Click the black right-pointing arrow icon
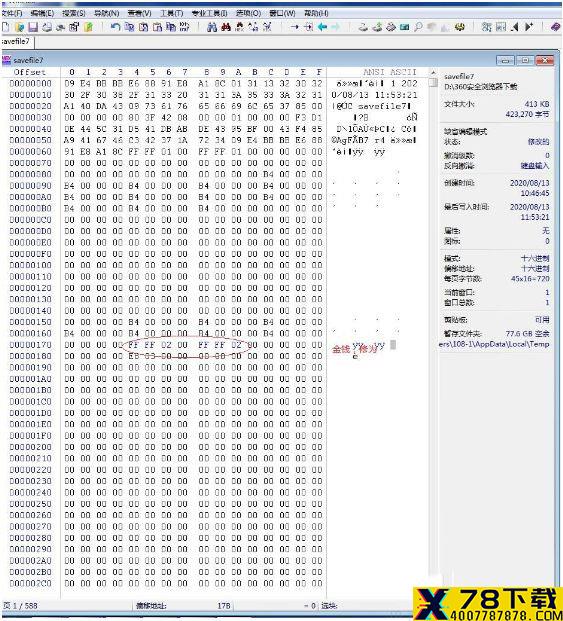 coord(529,27)
